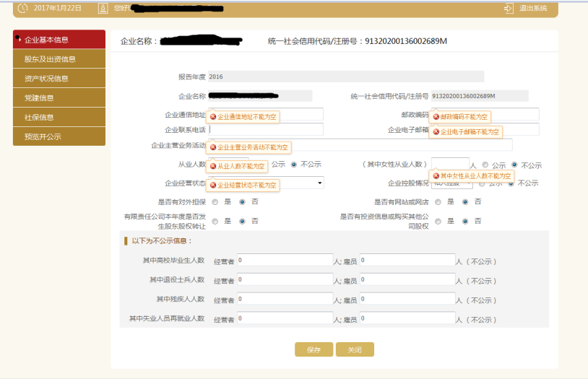Click error icon in 从业人数不能为空 tooltip

pos(213,166)
